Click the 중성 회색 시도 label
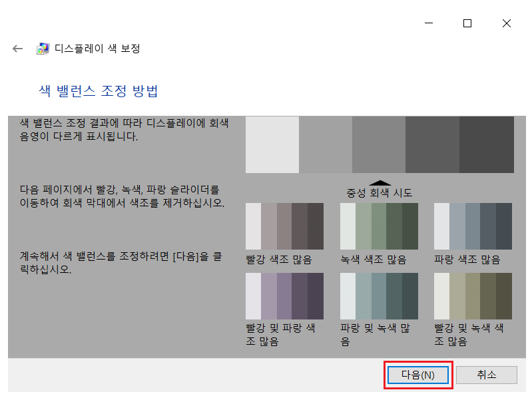This screenshot has height=398, width=532. tap(379, 193)
